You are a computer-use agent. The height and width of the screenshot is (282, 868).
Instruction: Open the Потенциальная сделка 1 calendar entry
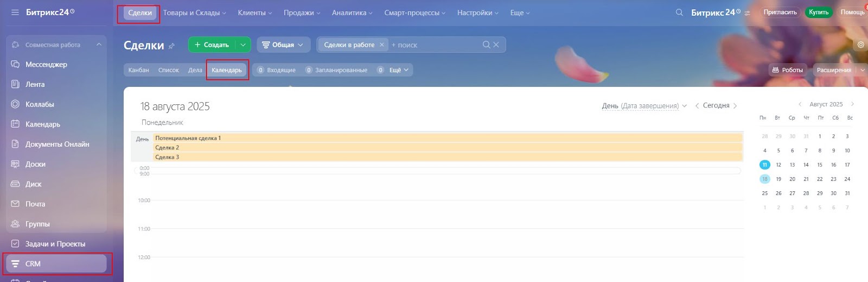pos(188,138)
